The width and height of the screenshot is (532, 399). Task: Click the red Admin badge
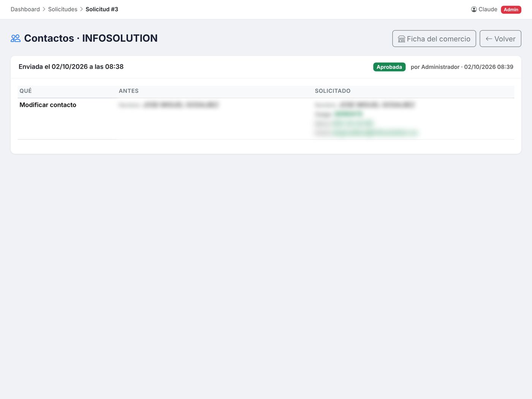click(511, 9)
